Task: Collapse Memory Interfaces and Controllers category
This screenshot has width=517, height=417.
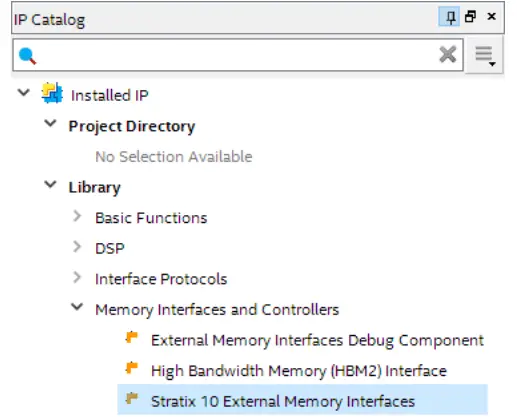Action: [x=77, y=307]
